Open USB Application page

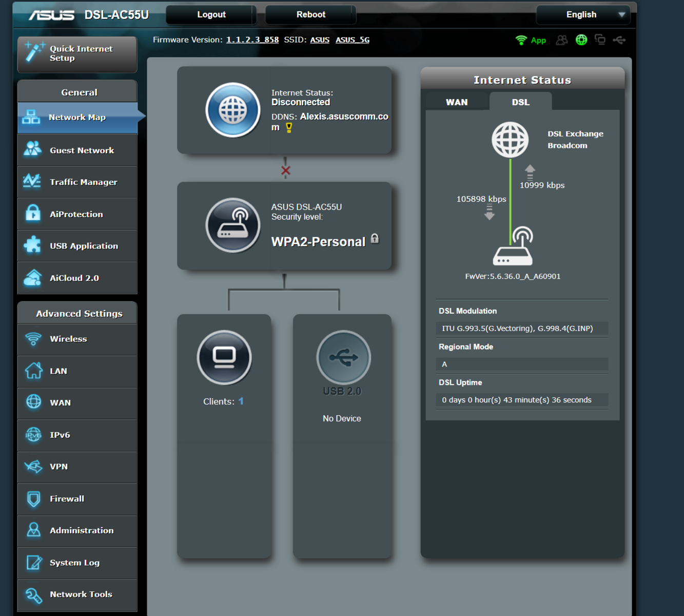[x=77, y=246]
